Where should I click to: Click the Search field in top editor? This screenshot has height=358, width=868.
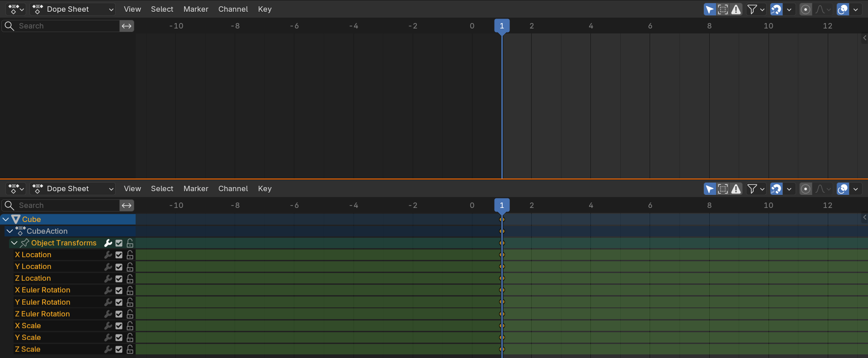click(61, 26)
